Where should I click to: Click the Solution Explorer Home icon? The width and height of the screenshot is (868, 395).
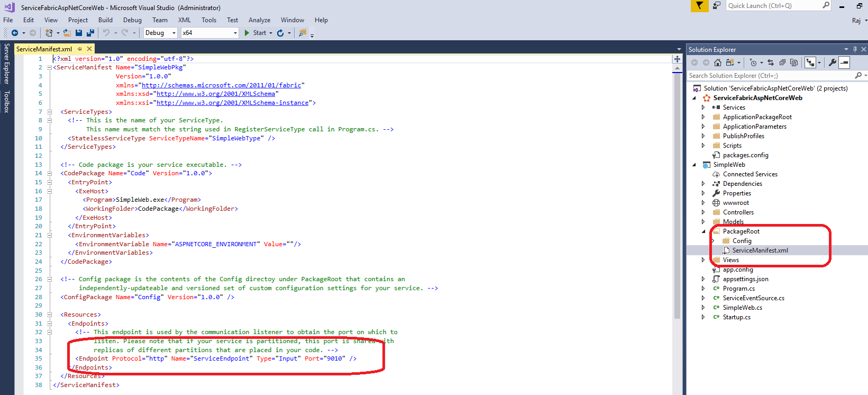(718, 62)
